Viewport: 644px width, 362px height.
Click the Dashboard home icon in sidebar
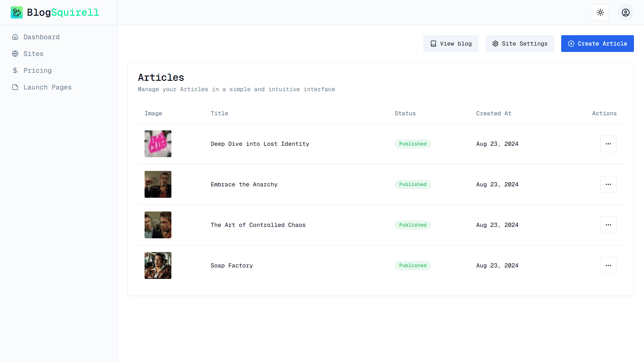[15, 37]
